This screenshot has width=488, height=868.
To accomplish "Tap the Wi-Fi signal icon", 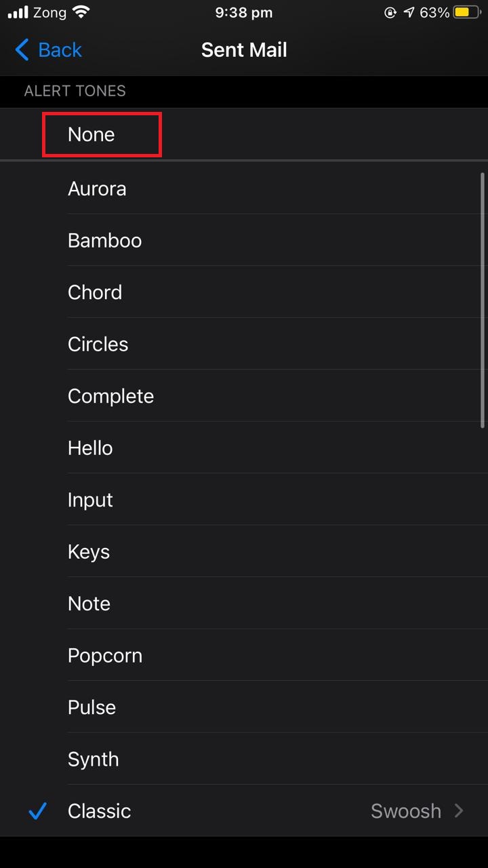I will click(81, 12).
